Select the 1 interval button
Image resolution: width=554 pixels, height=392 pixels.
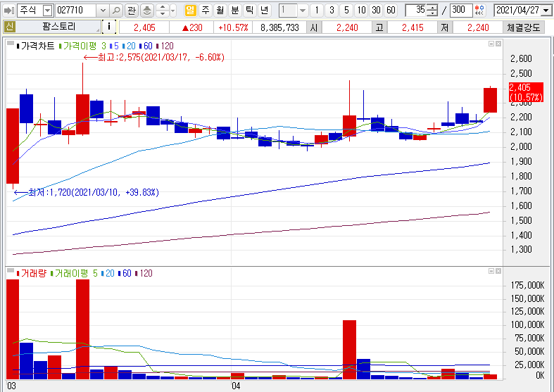317,11
